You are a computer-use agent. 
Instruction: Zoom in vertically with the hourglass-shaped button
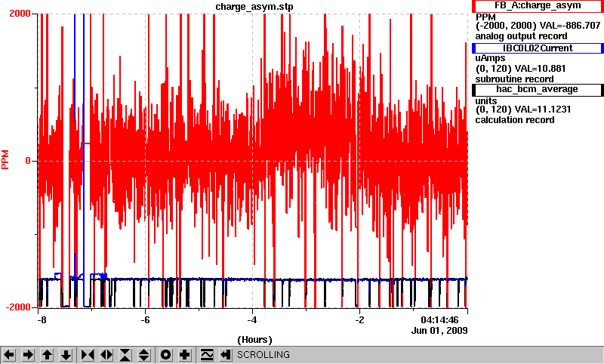[125, 355]
